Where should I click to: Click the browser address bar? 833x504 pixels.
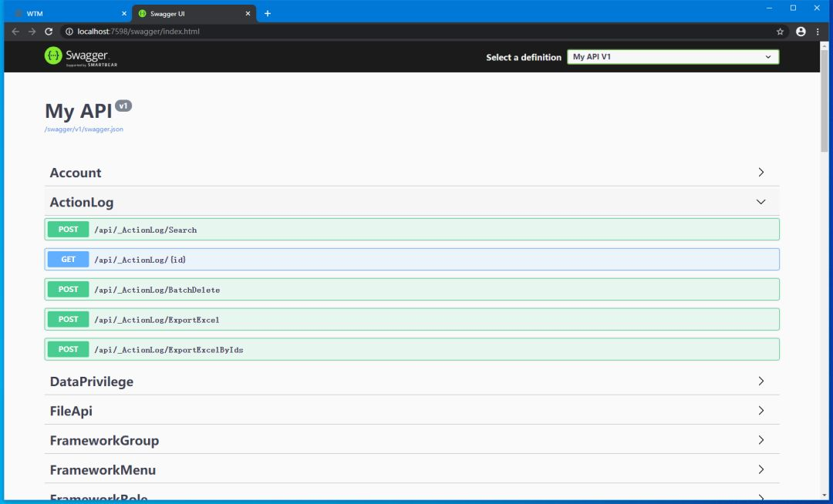pos(423,32)
